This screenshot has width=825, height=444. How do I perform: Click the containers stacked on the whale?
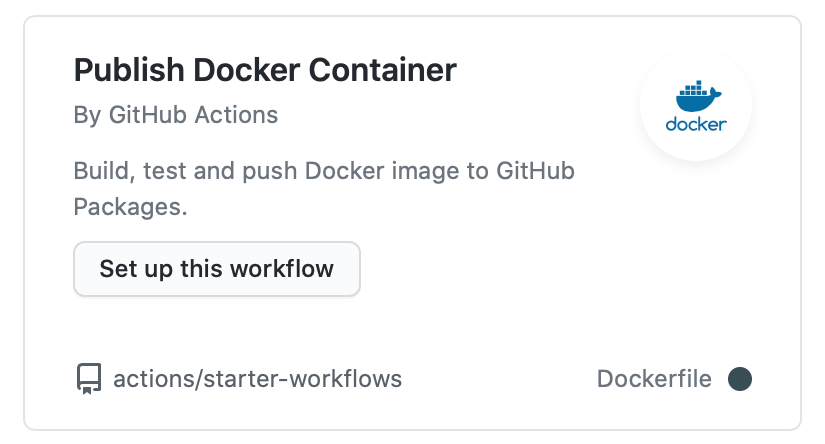694,88
